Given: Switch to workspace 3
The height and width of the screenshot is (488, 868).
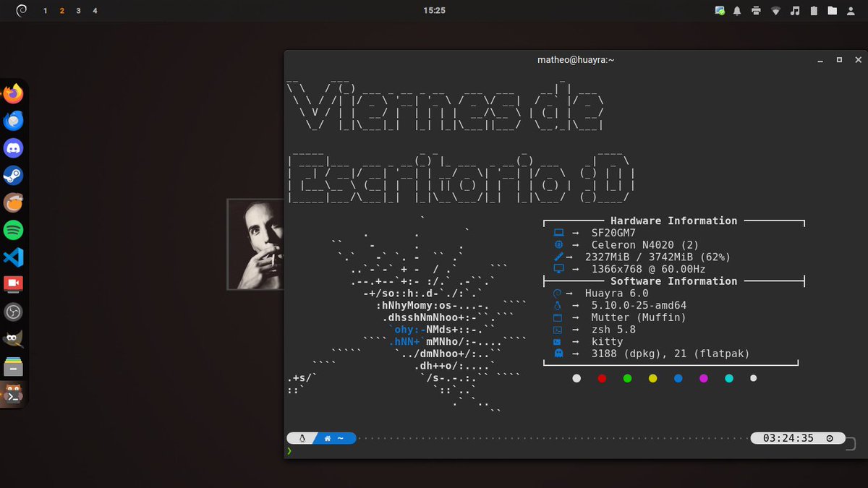Looking at the screenshot, I should coord(78,11).
